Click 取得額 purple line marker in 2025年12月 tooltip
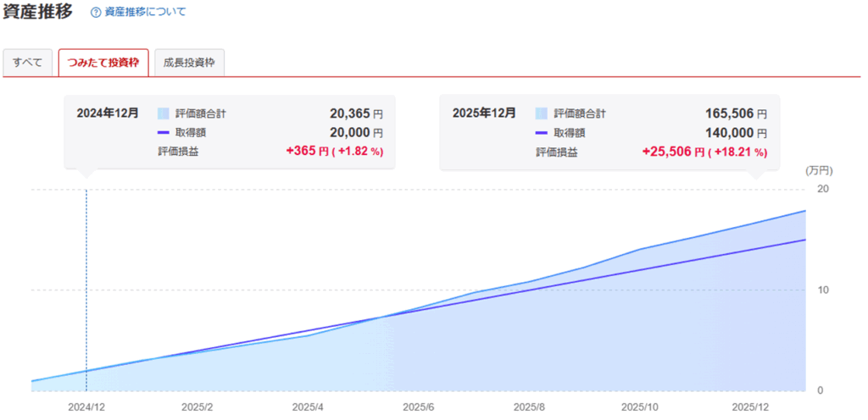868x420 pixels. [x=542, y=133]
